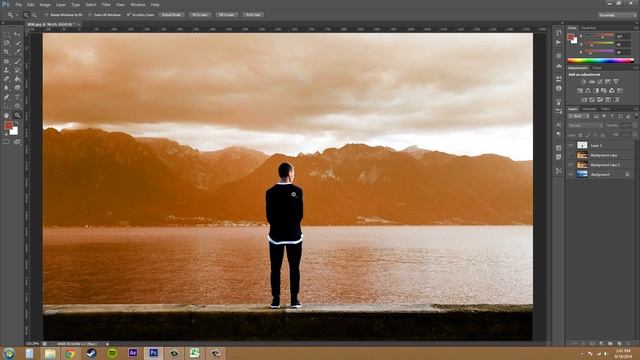Add an Invert adjustment
The height and width of the screenshot is (360, 640).
584,100
